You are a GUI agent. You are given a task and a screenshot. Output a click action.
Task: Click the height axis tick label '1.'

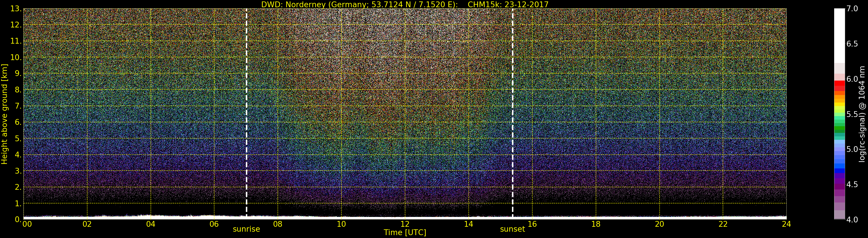pyautogui.click(x=18, y=203)
